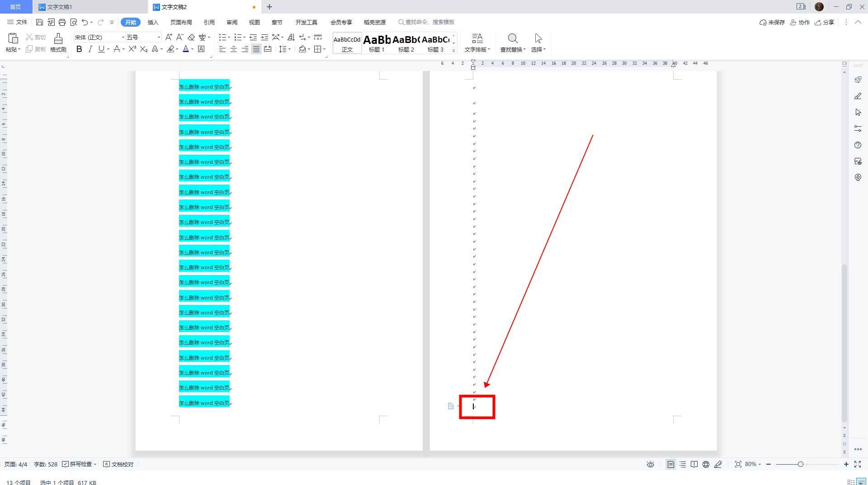
Task: Click the search commands input field
Action: [x=429, y=22]
